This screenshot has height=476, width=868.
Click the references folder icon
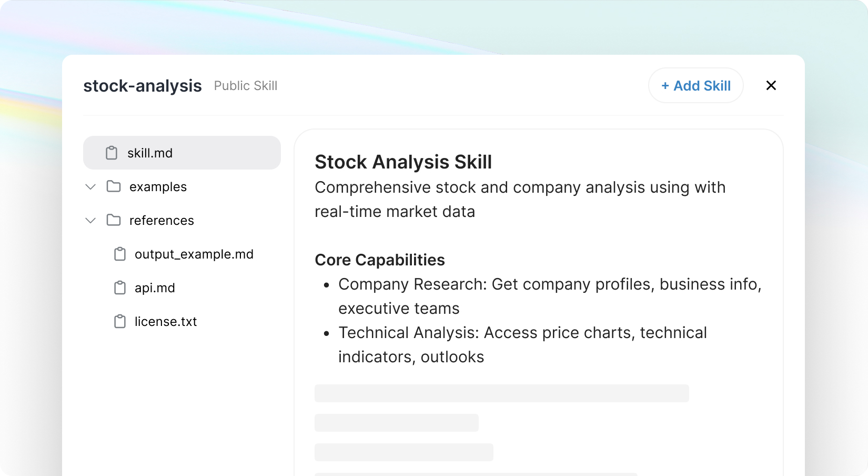tap(114, 220)
